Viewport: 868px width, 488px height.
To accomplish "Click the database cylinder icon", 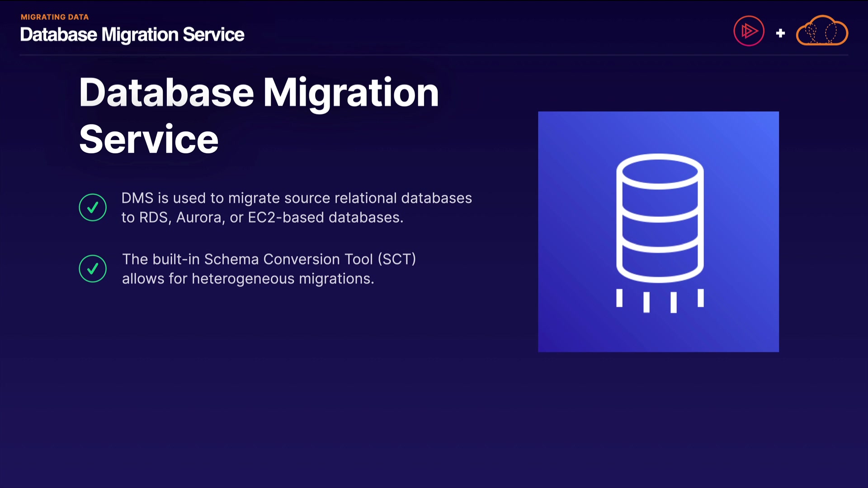I will pyautogui.click(x=660, y=218).
